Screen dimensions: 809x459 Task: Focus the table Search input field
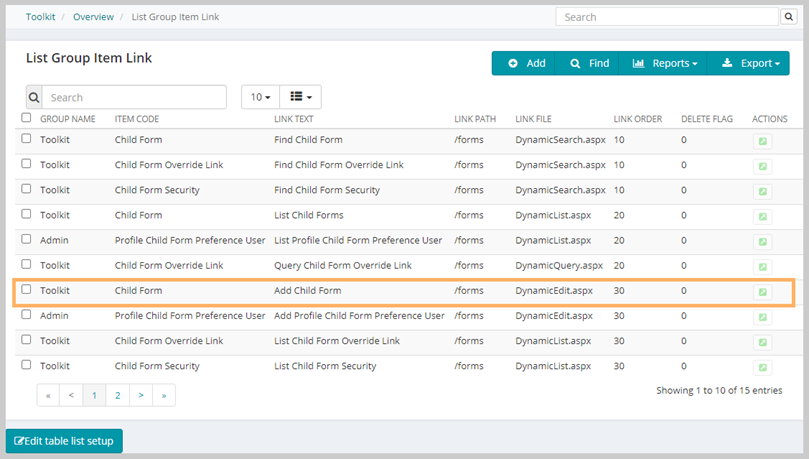134,97
